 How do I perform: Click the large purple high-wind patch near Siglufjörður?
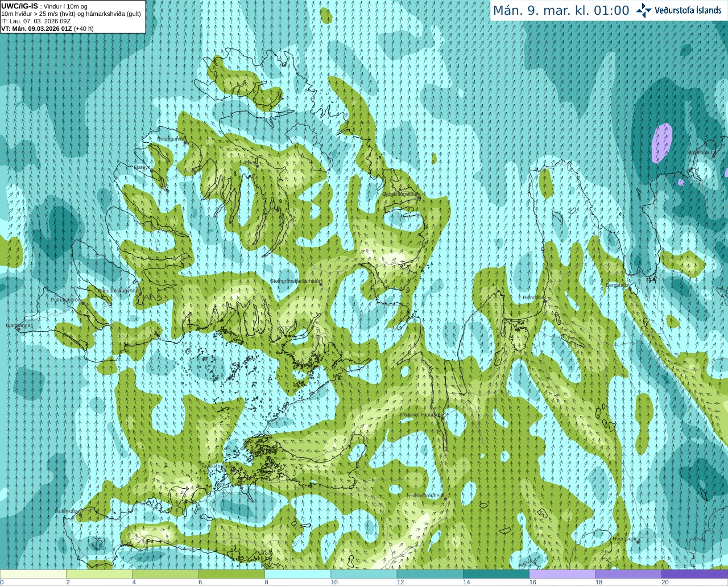[x=662, y=143]
